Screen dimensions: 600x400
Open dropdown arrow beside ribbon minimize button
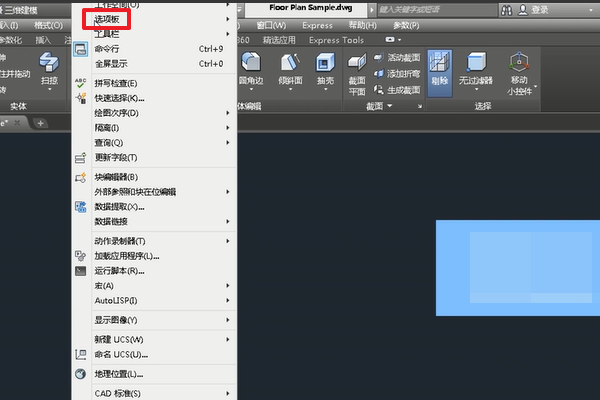pyautogui.click(x=399, y=40)
